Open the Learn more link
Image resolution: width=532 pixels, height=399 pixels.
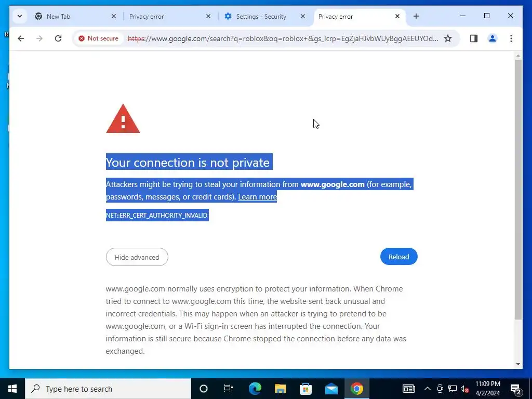pos(258,197)
